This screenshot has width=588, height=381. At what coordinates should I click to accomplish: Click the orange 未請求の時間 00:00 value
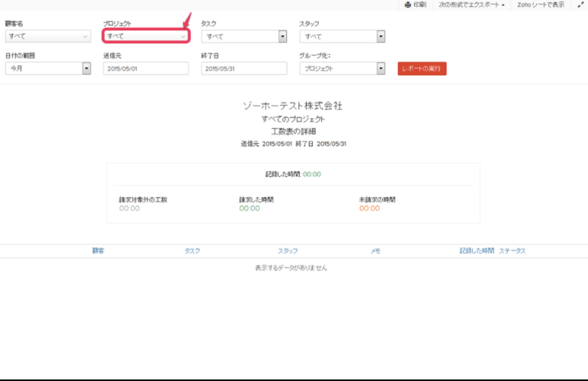[x=369, y=208]
